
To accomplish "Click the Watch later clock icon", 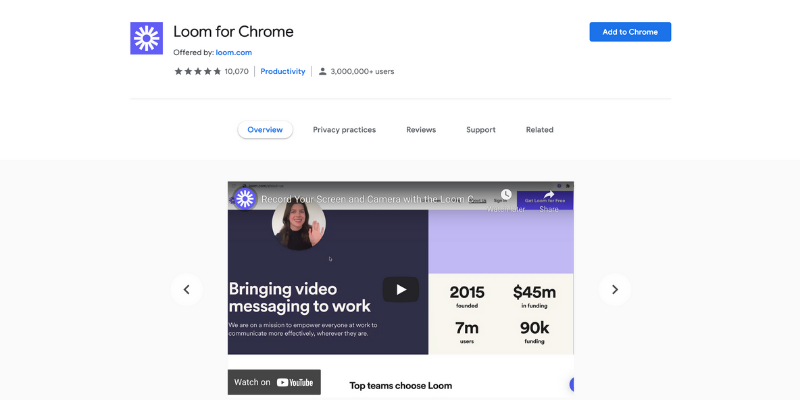I will (506, 195).
